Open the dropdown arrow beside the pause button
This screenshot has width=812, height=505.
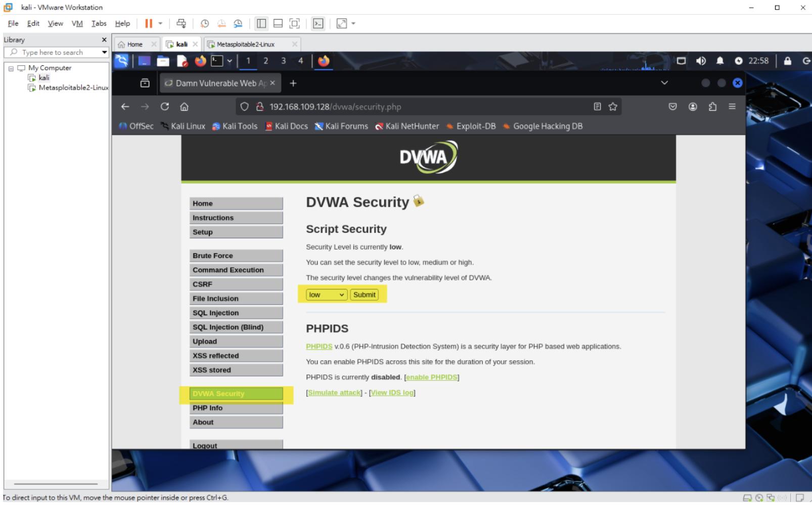coord(160,23)
